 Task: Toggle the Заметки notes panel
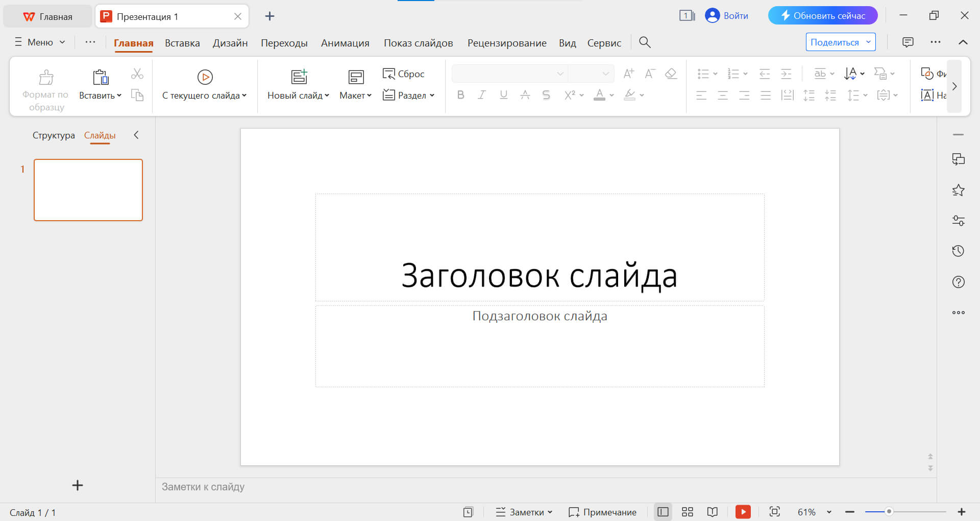(523, 512)
